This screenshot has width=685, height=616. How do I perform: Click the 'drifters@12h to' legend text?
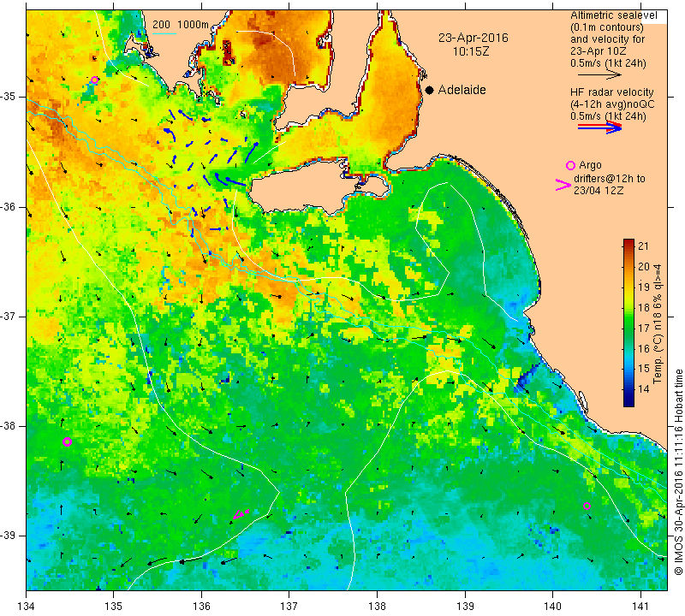[x=610, y=179]
